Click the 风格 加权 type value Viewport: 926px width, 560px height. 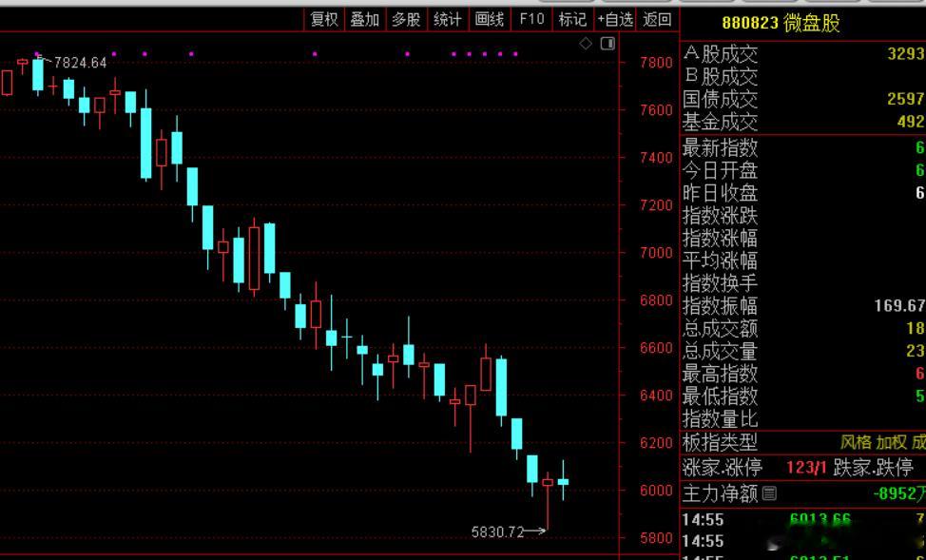pos(873,442)
